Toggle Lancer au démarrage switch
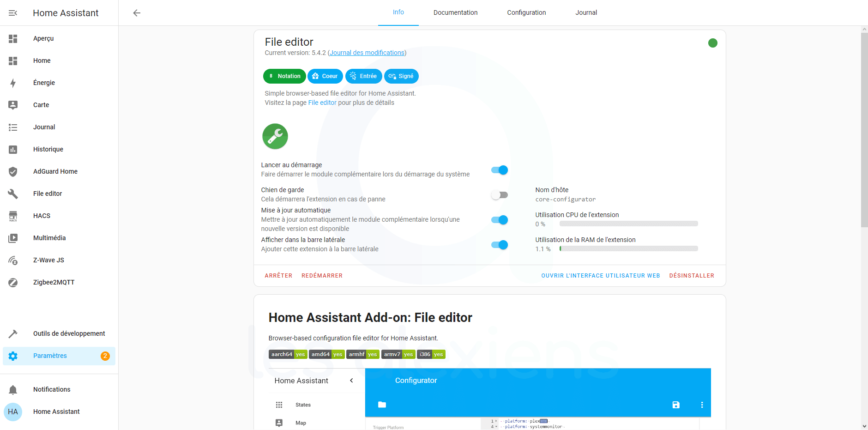The image size is (868, 430). (500, 170)
